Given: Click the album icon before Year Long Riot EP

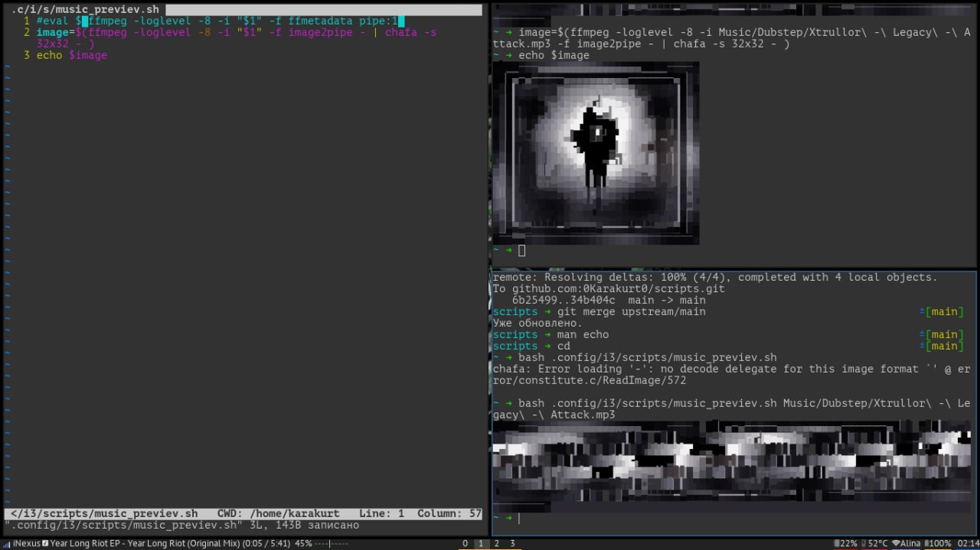Looking at the screenshot, I should point(45,544).
